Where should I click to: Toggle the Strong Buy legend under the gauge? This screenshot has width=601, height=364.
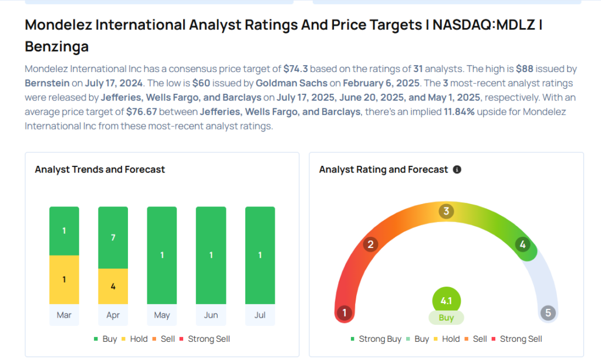pos(376,339)
